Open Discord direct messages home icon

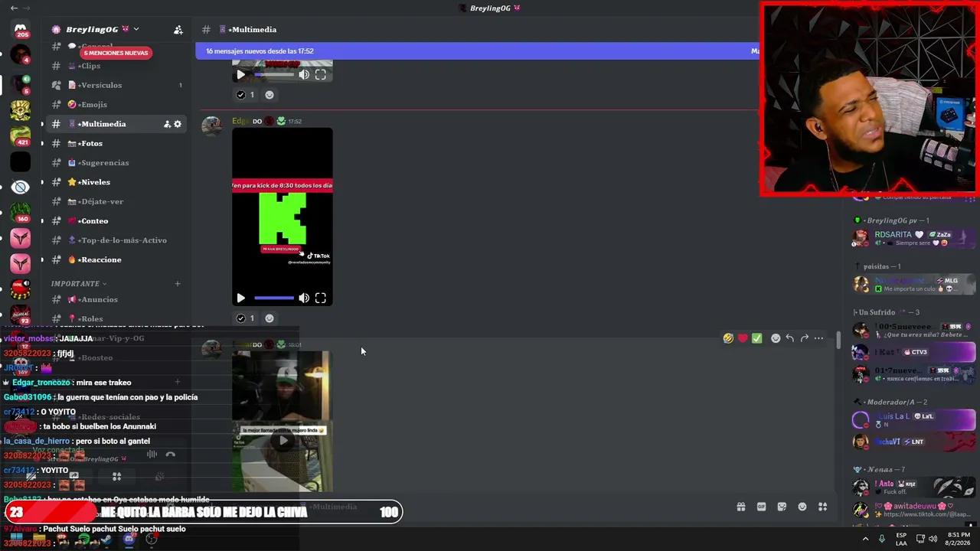pos(21,30)
